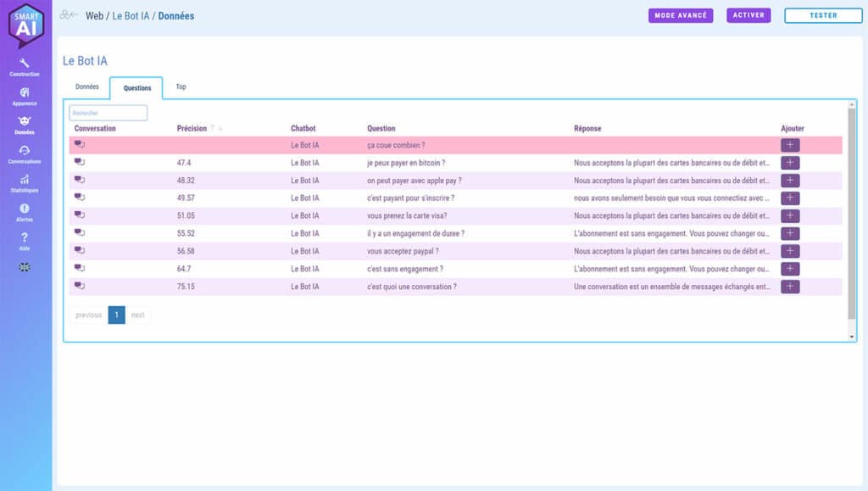Image resolution: width=868 pixels, height=491 pixels.
Task: Click the table's vertical scrollbar
Action: click(852, 212)
